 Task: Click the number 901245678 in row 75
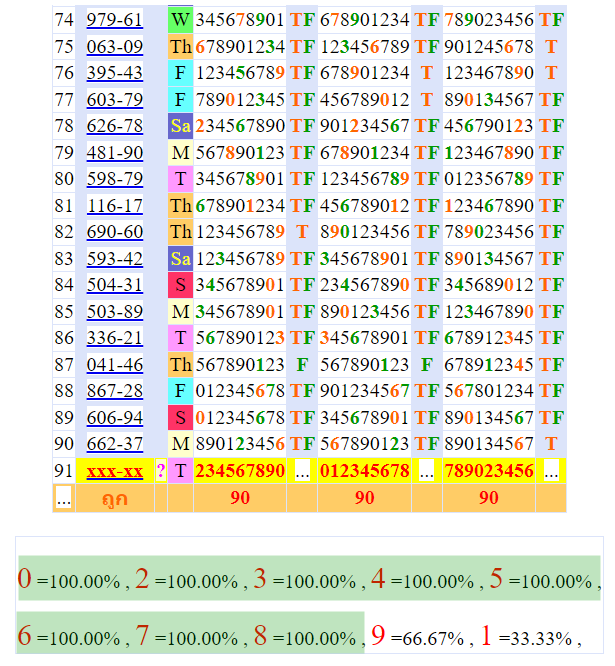489,47
